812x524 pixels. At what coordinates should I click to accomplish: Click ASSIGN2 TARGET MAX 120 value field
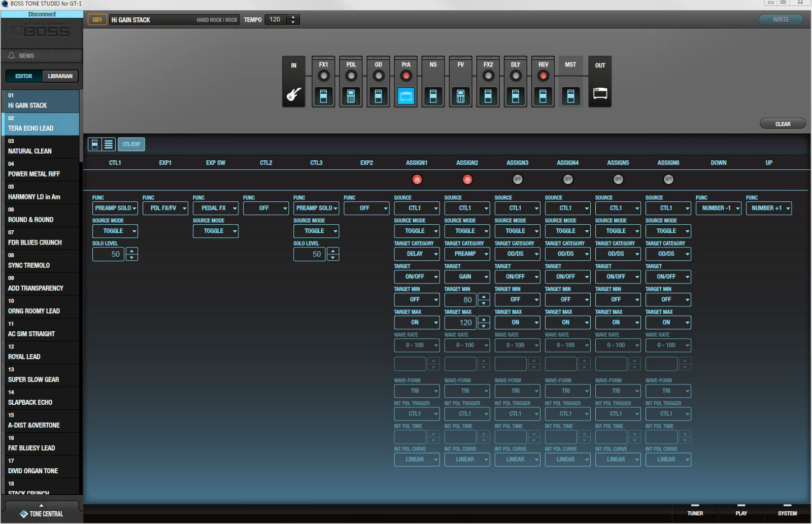[x=461, y=322]
